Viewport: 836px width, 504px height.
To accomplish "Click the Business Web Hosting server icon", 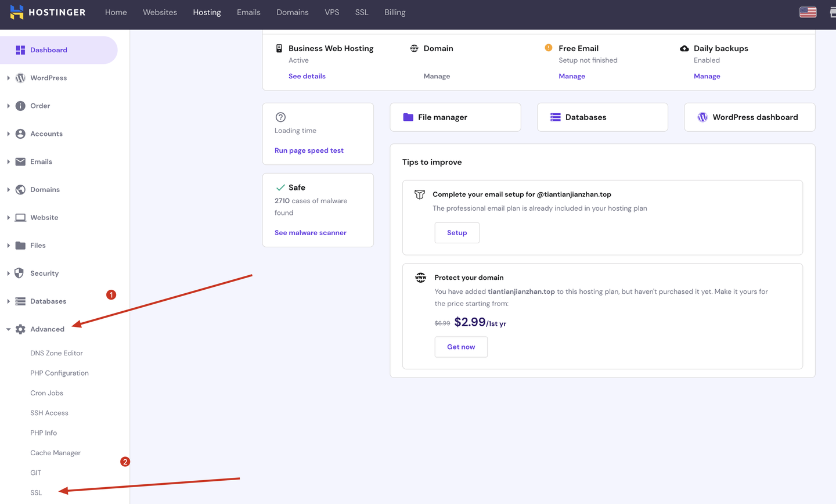I will [x=279, y=48].
